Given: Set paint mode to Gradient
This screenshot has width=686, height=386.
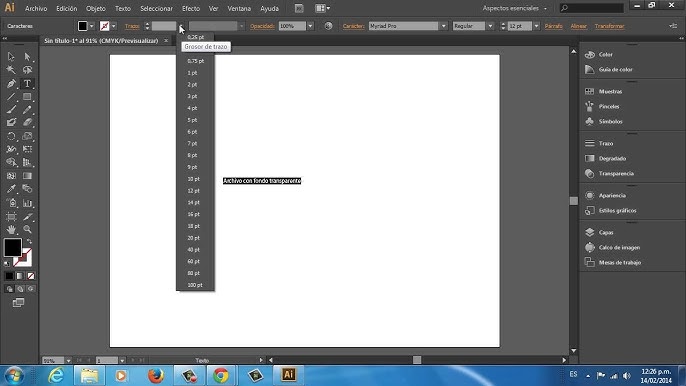Looking at the screenshot, I should [20, 276].
